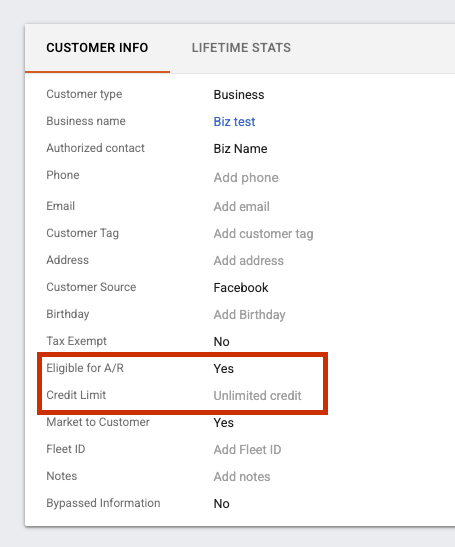
Task: Click the Add notes field
Action: tap(242, 477)
